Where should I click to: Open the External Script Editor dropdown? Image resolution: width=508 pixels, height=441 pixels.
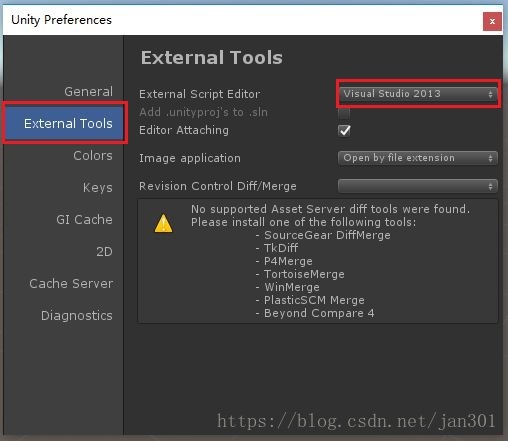pos(418,94)
